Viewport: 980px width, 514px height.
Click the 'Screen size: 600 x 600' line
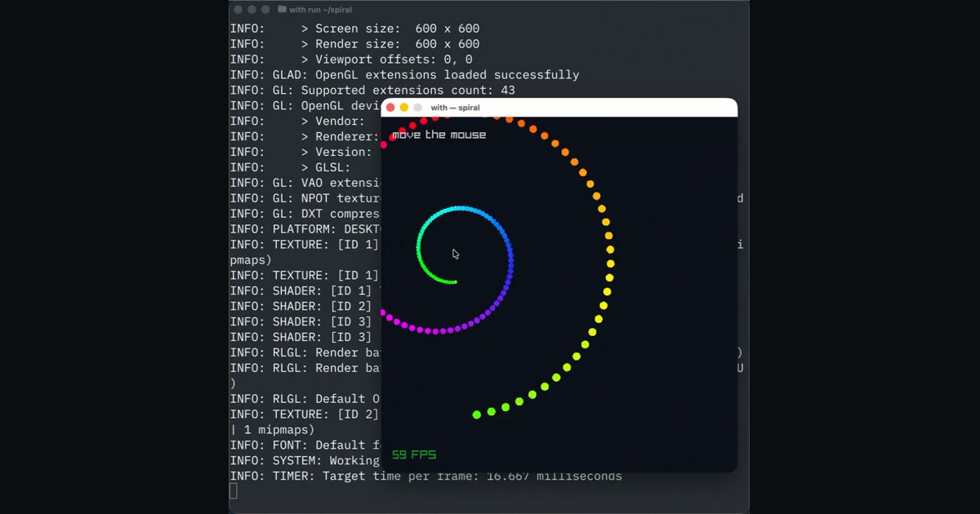point(354,29)
